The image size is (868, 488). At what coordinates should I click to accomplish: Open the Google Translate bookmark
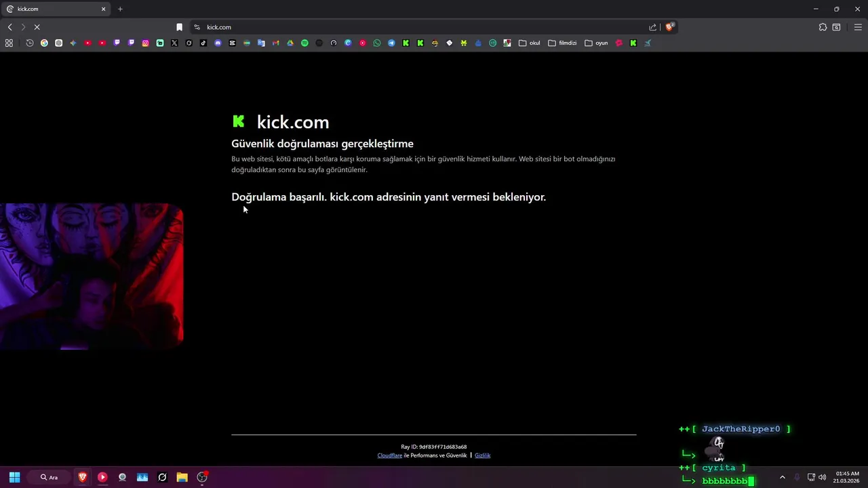click(261, 43)
